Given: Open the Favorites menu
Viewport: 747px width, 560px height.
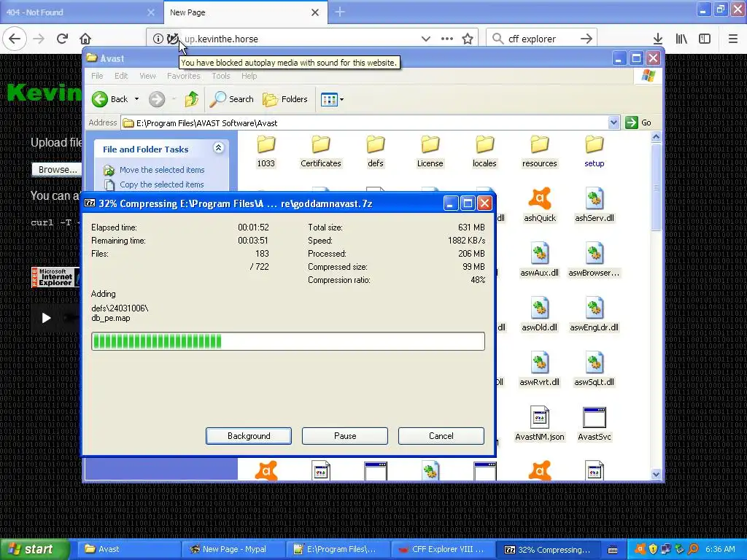Looking at the screenshot, I should pyautogui.click(x=183, y=76).
